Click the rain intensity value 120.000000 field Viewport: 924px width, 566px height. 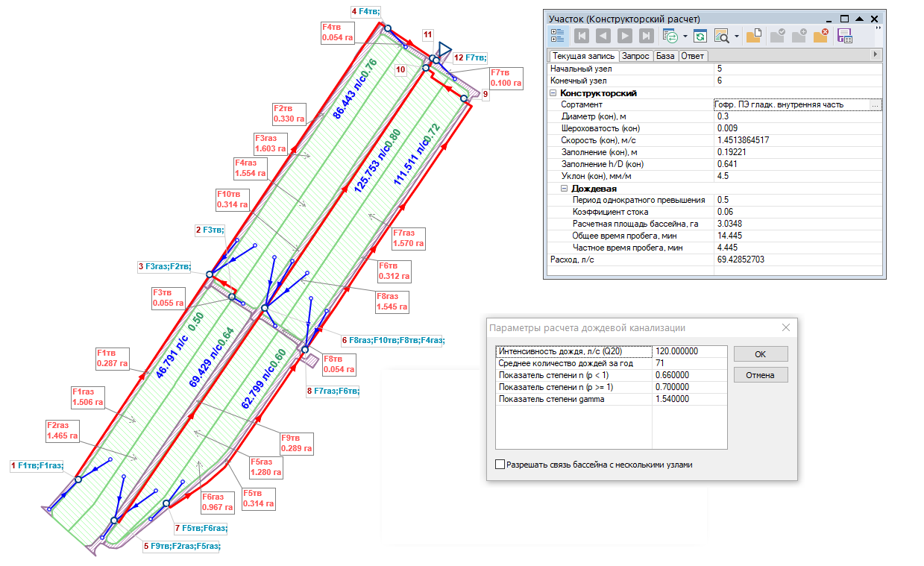click(689, 351)
